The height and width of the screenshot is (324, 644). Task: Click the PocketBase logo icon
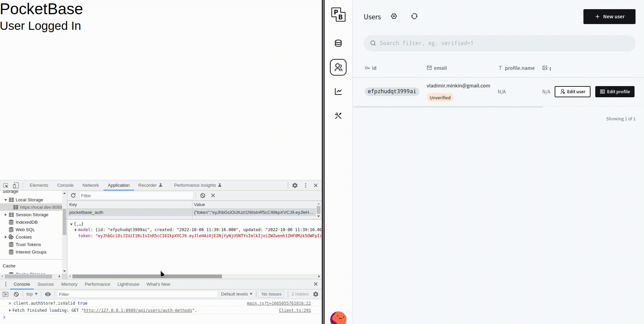338,15
